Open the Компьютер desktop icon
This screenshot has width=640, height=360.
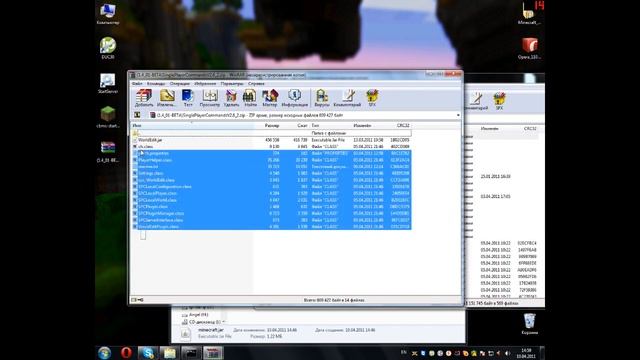tap(108, 14)
